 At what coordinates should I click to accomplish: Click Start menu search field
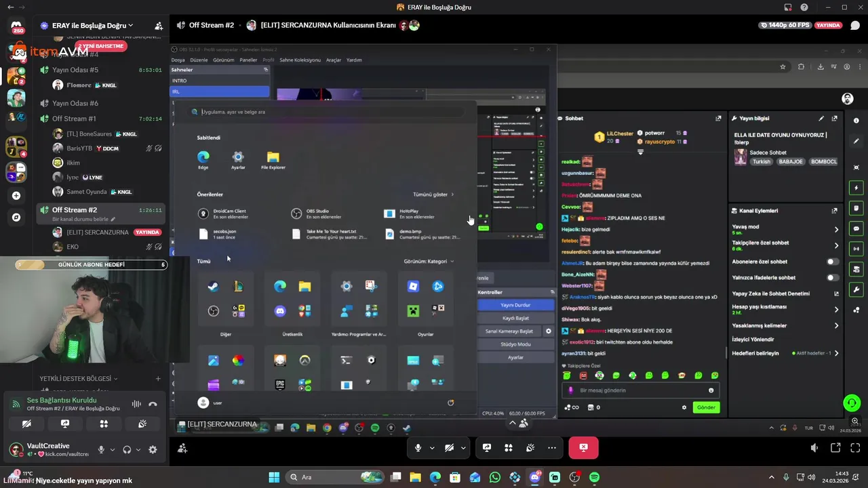tap(327, 112)
